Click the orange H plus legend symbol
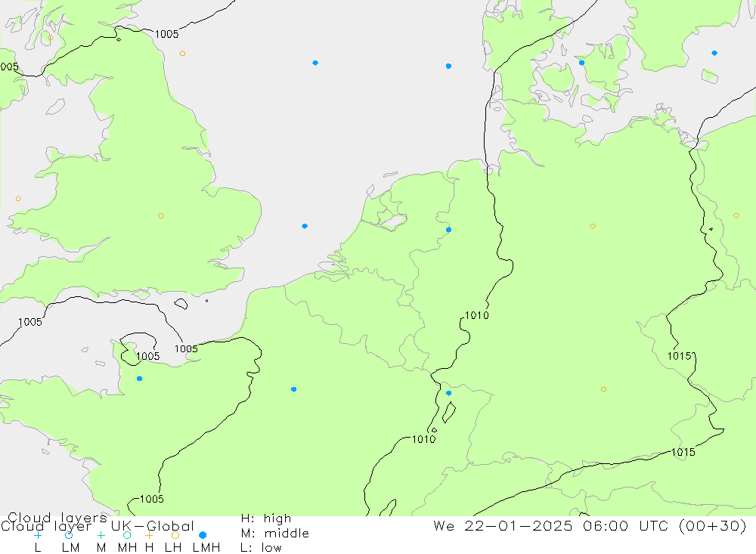Image resolution: width=756 pixels, height=554 pixels. 149,535
